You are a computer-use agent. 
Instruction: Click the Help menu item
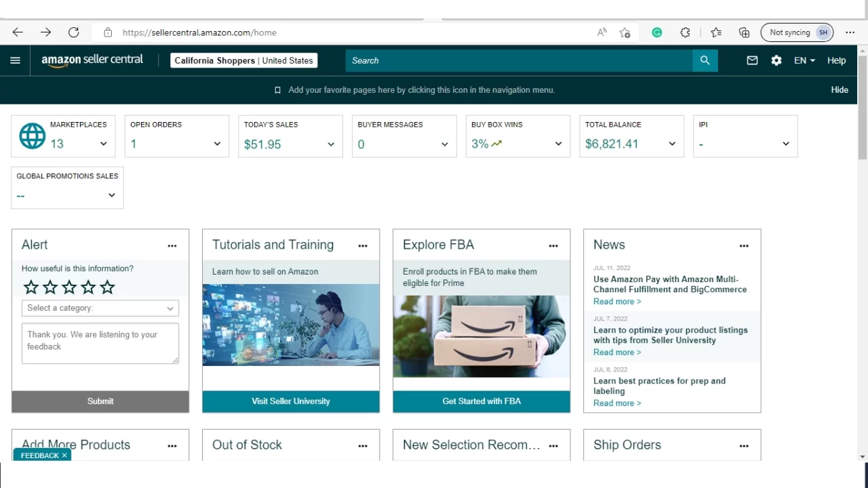(x=836, y=60)
